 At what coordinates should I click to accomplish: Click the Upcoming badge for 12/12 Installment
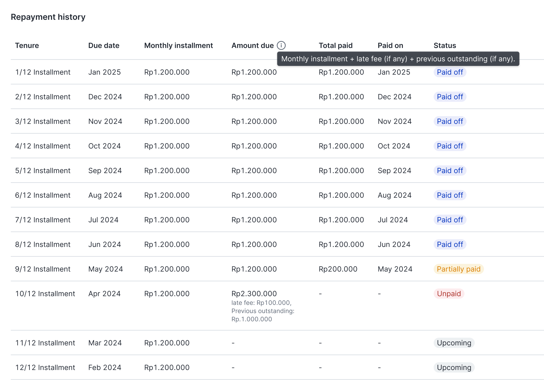[x=454, y=367]
